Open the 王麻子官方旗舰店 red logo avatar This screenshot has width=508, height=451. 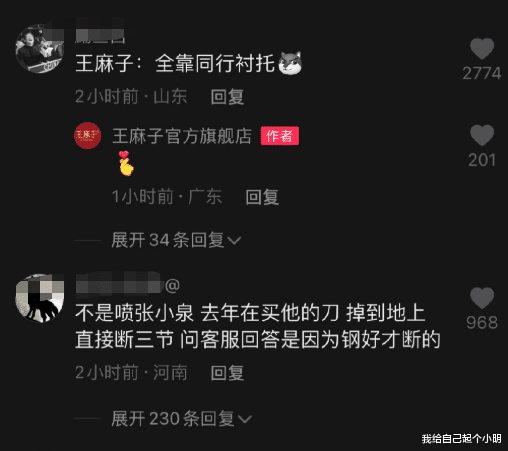pyautogui.click(x=87, y=135)
